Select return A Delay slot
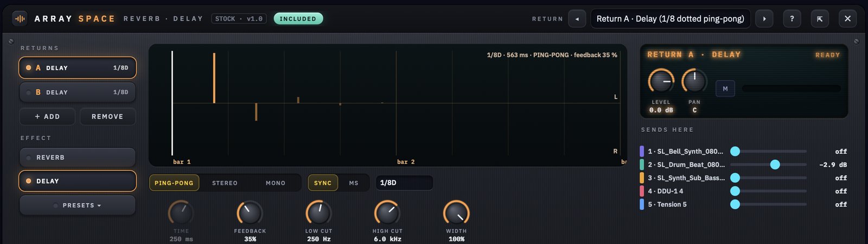The width and height of the screenshot is (868, 244). coord(78,68)
